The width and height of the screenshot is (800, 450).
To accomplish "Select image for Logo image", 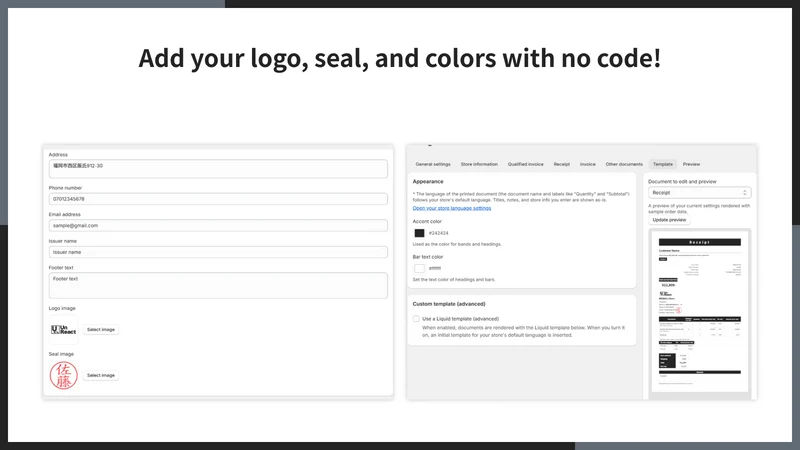I will (101, 330).
